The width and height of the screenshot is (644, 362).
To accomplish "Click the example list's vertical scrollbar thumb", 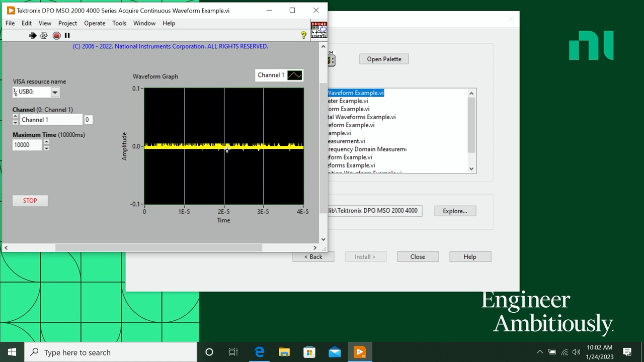I will 471,125.
